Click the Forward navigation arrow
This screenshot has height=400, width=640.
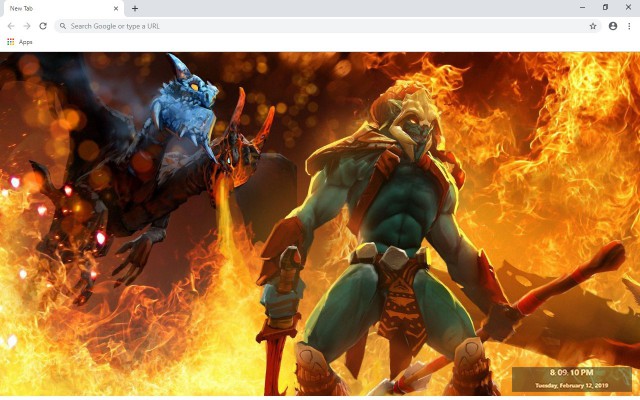[27, 26]
